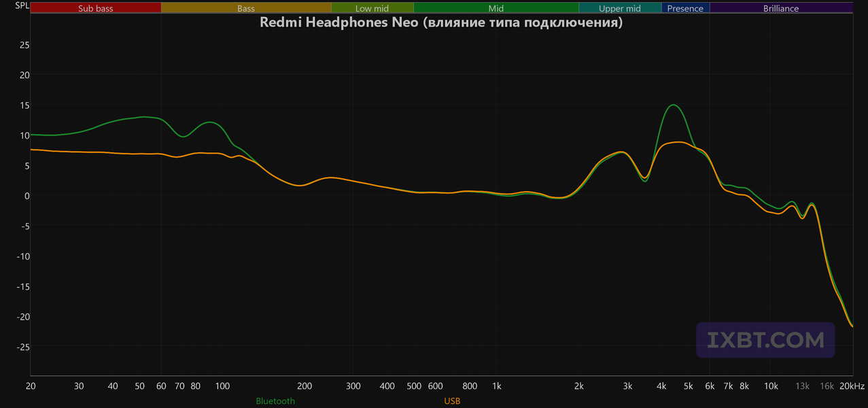
Task: Click the 400 Hz frequency tick label
Action: (387, 386)
